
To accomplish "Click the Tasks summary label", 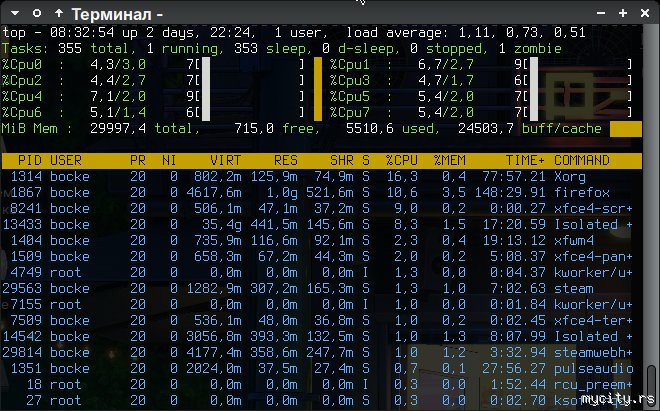I will point(26,49).
